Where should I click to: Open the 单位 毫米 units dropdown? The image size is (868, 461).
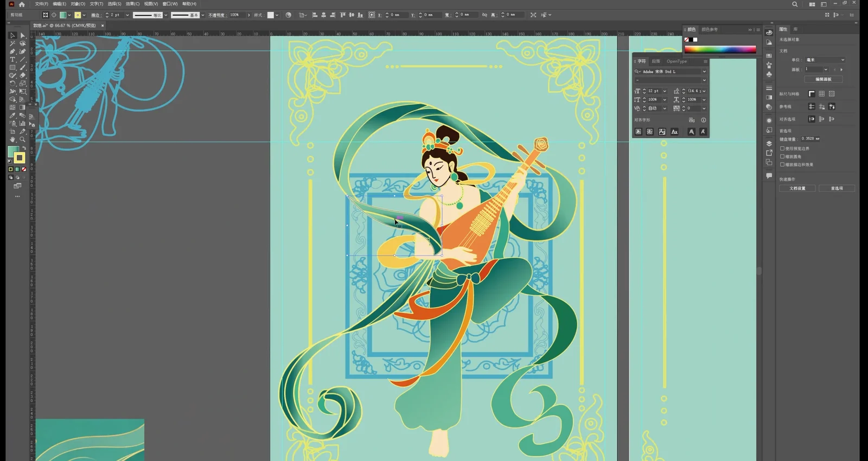coord(825,60)
